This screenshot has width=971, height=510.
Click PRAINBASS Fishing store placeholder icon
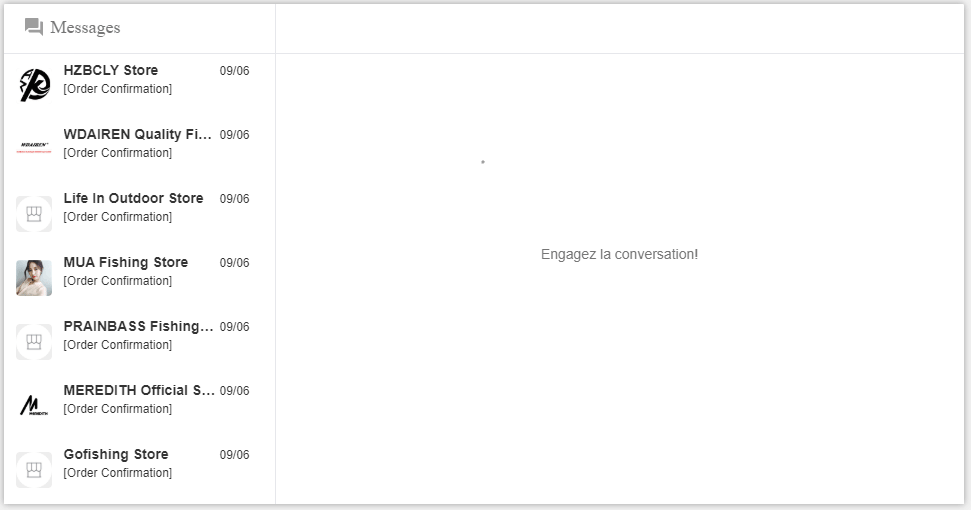pyautogui.click(x=34, y=341)
